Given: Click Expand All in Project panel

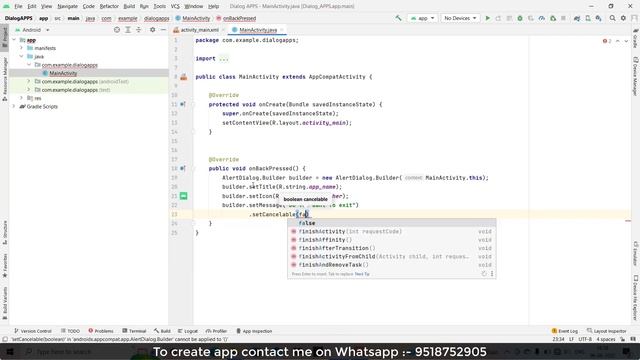Looking at the screenshot, I should (x=128, y=30).
